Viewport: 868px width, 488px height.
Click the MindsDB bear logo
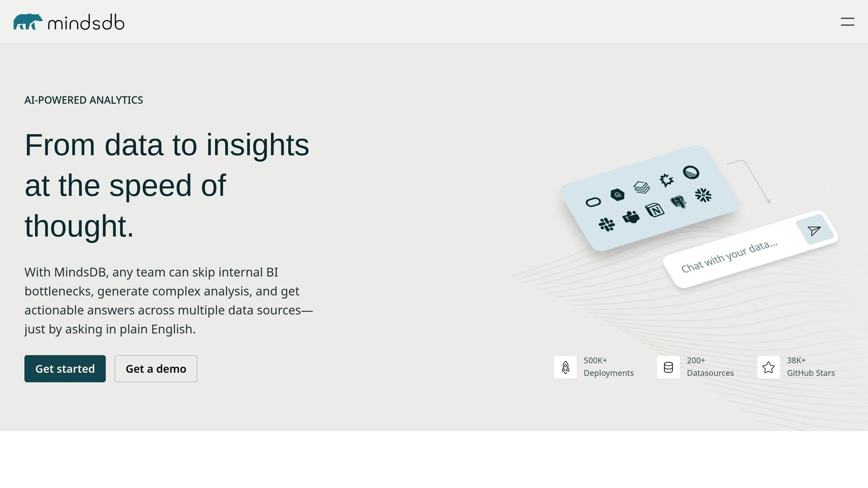28,22
